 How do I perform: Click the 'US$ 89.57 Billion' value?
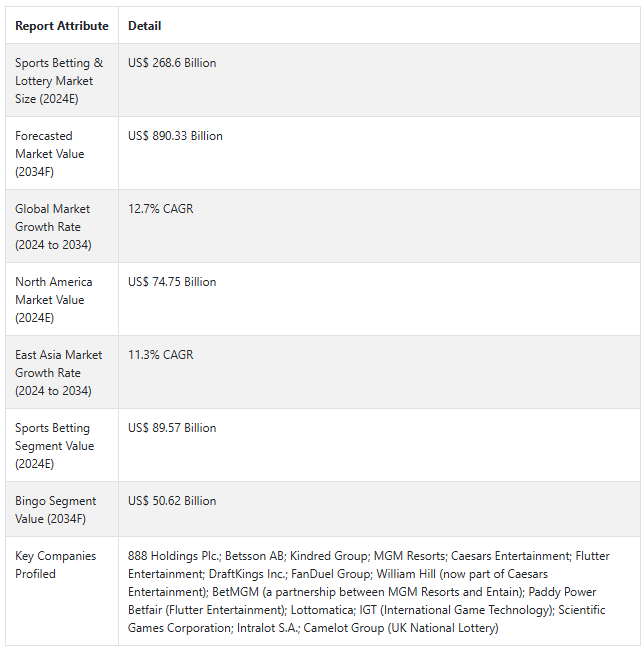coord(172,428)
